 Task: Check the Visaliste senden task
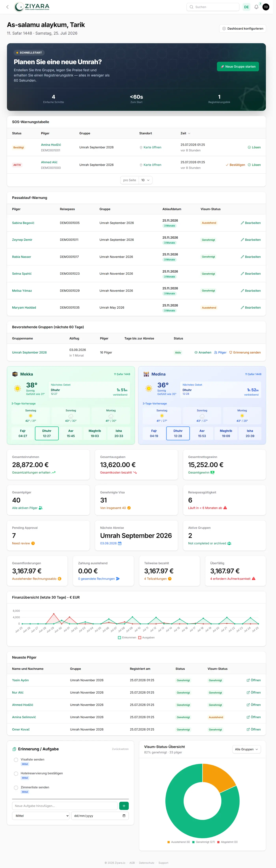tap(16, 759)
